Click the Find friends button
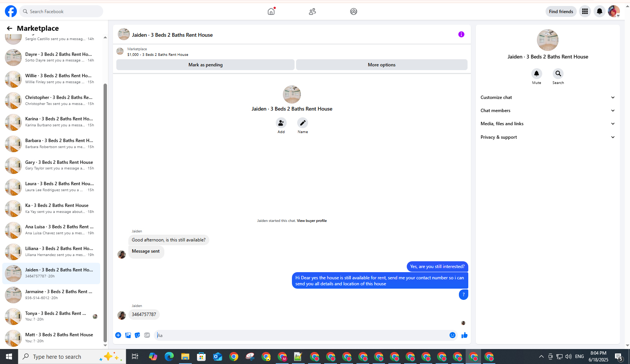630x364 pixels. [x=561, y=11]
